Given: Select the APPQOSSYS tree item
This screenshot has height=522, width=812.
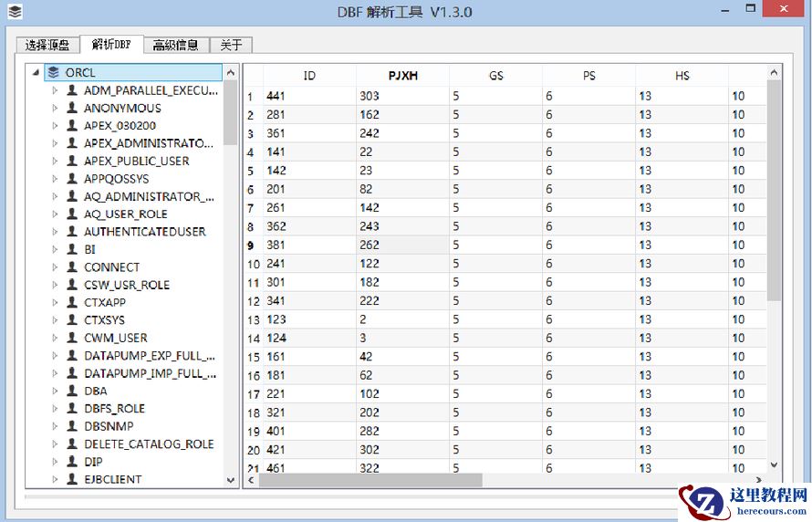Looking at the screenshot, I should click(x=117, y=179).
